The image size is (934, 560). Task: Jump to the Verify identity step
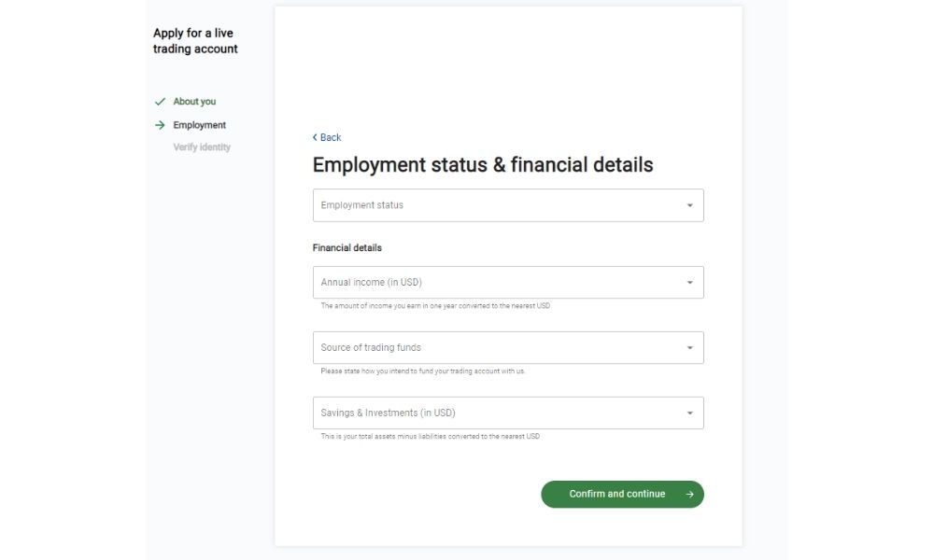tap(202, 147)
